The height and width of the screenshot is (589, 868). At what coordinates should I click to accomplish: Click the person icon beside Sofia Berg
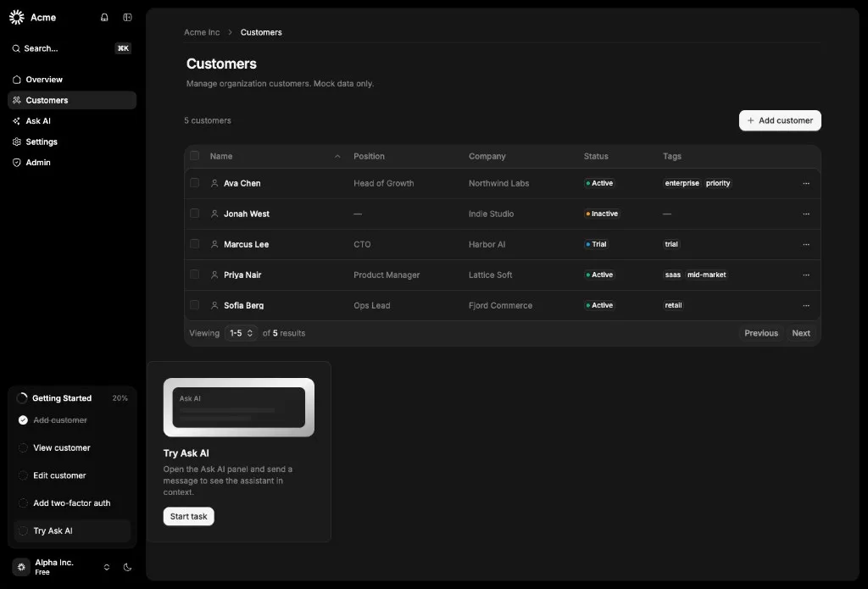[214, 306]
